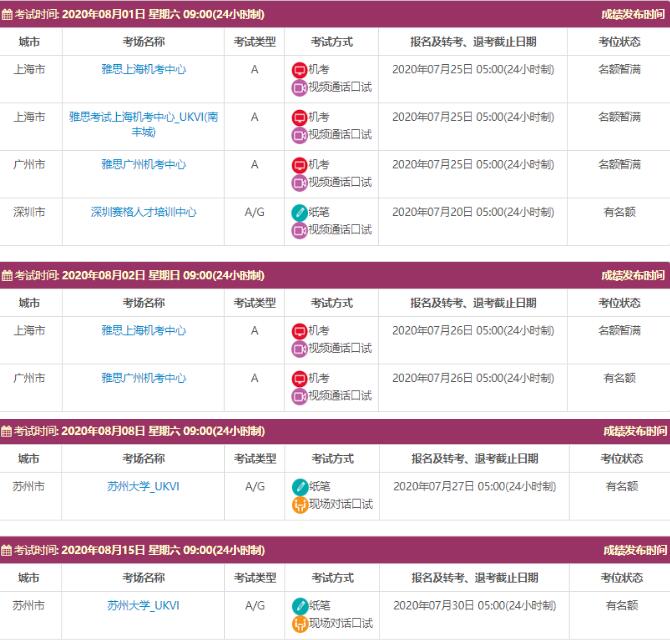
Task: Open 雅思广州机考中心 link under August 1
Action: (x=143, y=164)
